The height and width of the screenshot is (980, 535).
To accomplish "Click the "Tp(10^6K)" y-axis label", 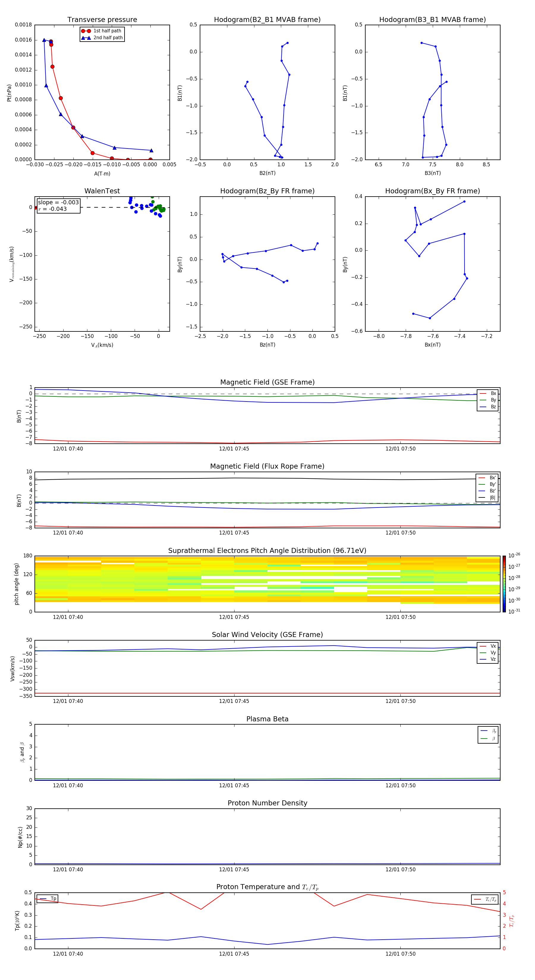I will 17,921.
